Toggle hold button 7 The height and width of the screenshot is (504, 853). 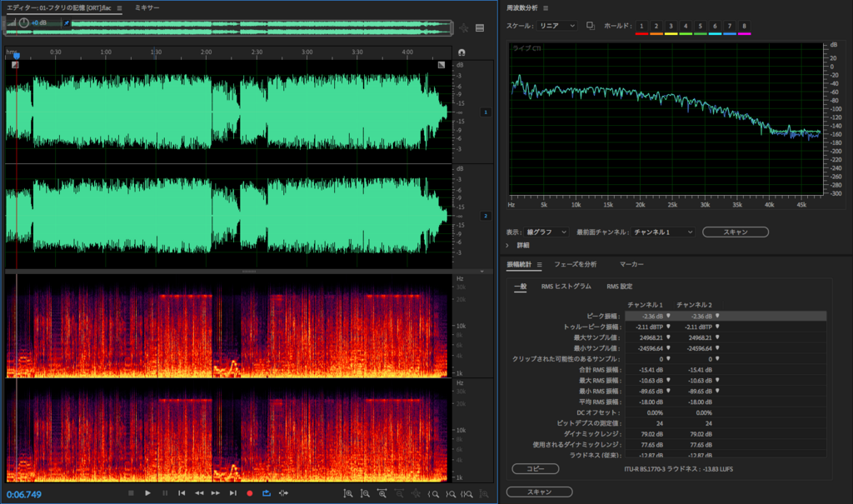(730, 26)
